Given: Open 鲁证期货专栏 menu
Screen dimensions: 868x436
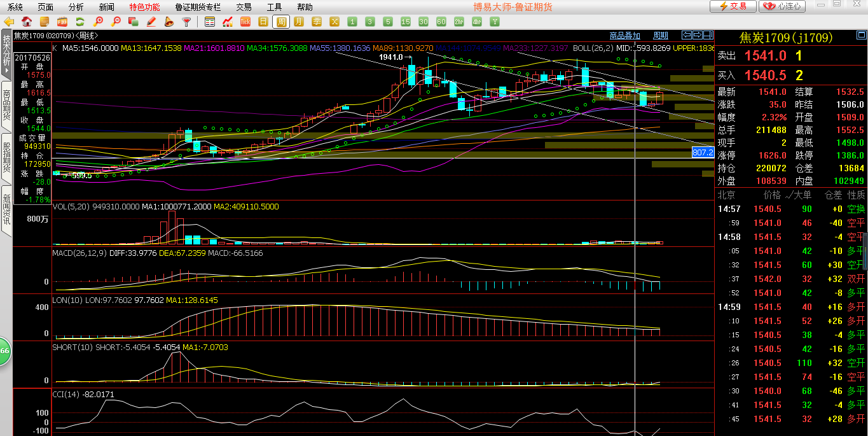Looking at the screenshot, I should point(198,7).
